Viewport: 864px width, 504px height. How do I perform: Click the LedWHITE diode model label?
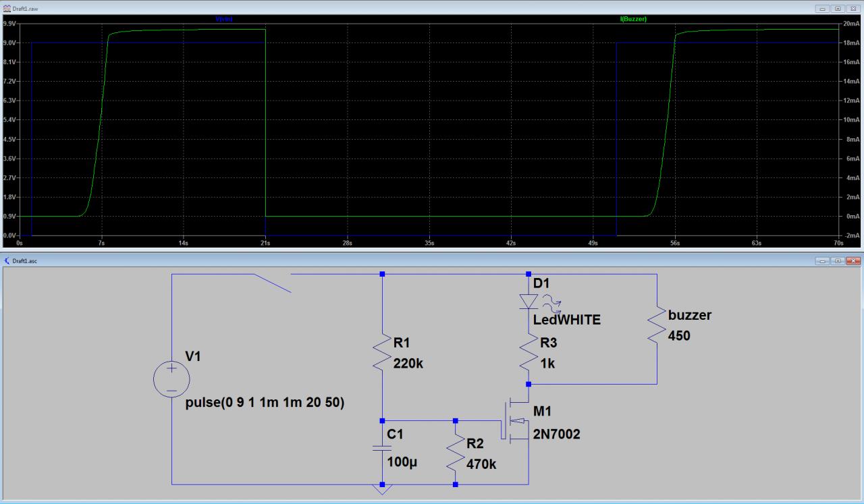567,320
